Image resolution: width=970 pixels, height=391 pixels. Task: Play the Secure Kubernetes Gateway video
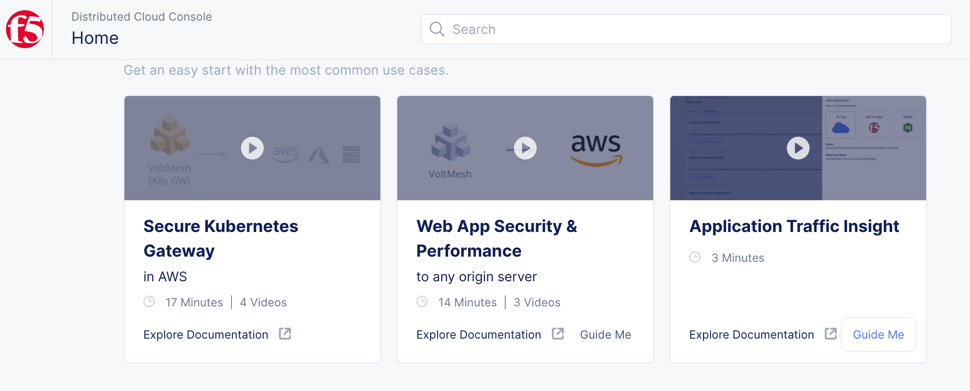click(x=252, y=148)
